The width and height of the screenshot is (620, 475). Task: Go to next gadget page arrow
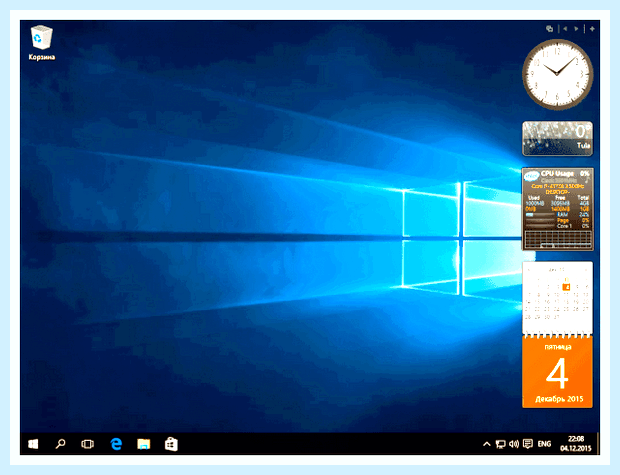576,28
